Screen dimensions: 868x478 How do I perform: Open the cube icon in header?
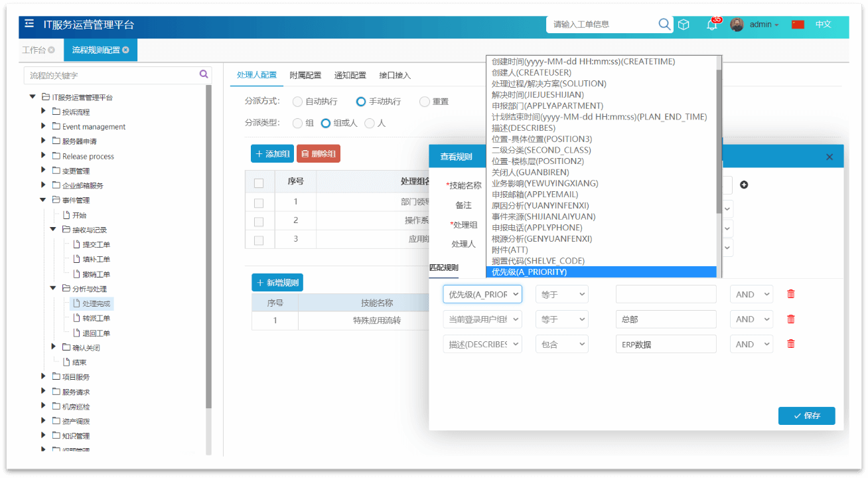[684, 25]
